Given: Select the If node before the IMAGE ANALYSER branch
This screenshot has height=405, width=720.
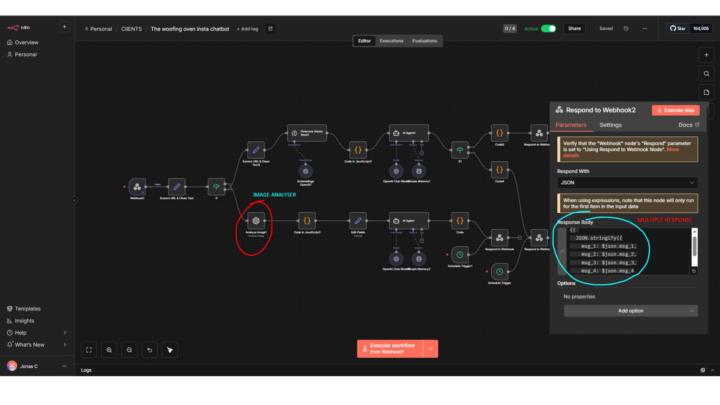Looking at the screenshot, I should (x=216, y=186).
